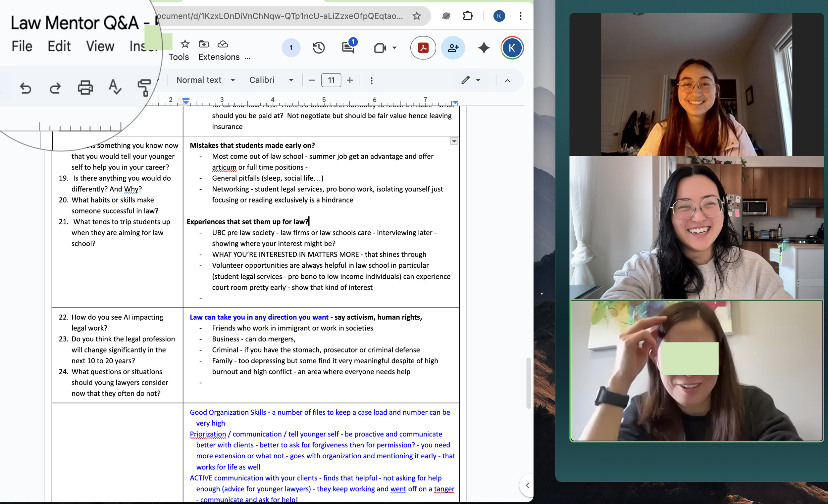Click the heading 'Mistakes that students made early on?'
This screenshot has width=828, height=504.
(252, 145)
